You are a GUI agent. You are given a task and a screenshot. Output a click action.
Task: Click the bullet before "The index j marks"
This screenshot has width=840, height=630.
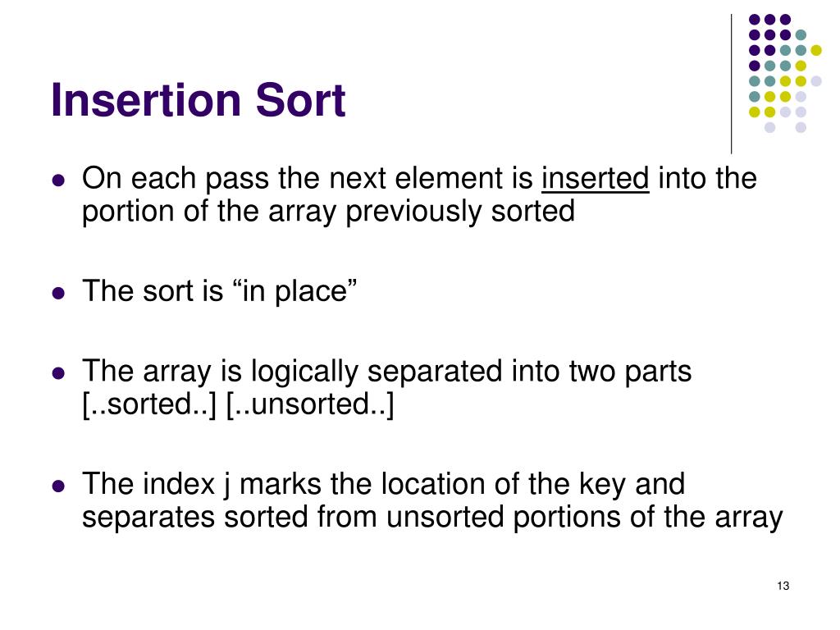pos(58,486)
